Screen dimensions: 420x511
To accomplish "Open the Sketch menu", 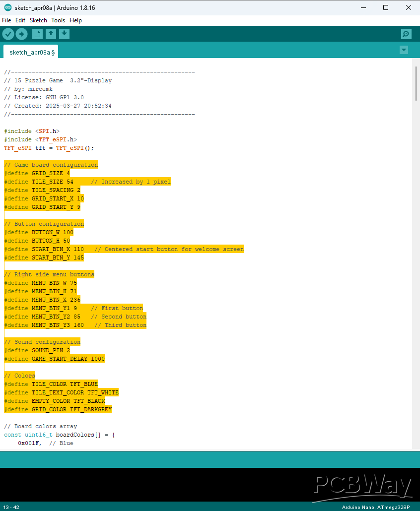I will coord(38,20).
